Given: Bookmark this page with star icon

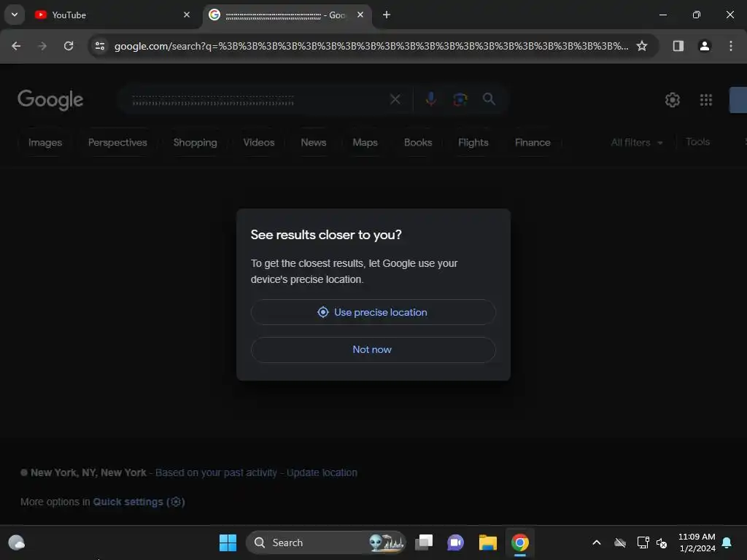Looking at the screenshot, I should [642, 46].
